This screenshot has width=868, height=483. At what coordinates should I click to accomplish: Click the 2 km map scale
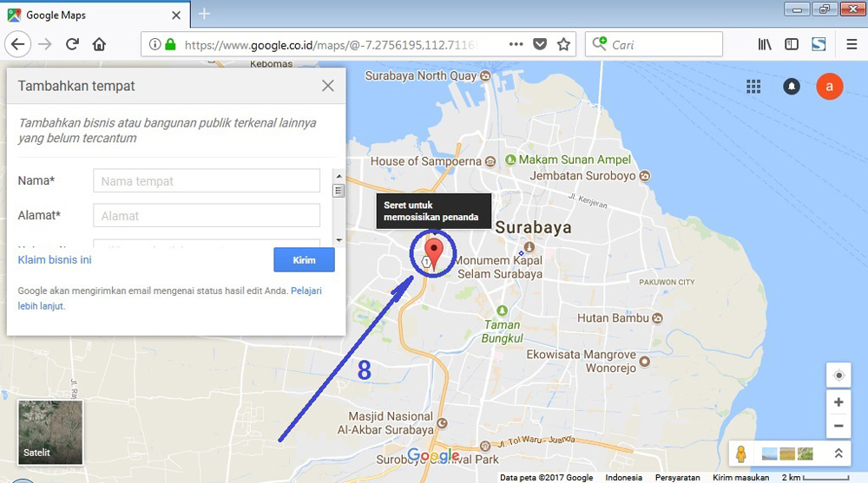[x=815, y=478]
